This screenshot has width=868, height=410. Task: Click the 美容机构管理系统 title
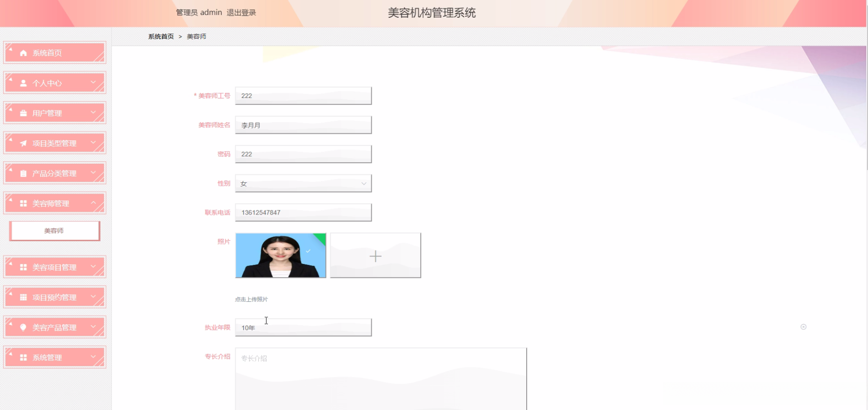tap(432, 13)
